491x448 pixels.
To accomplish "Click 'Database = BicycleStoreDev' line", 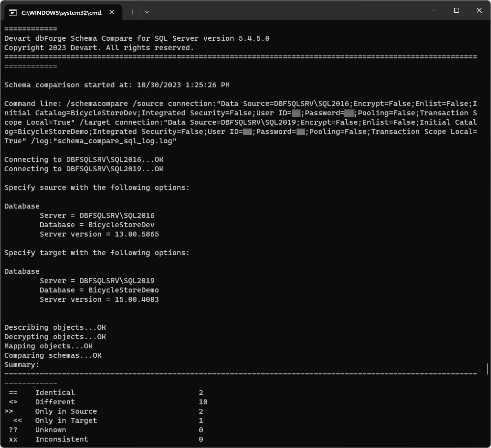I will [x=97, y=225].
